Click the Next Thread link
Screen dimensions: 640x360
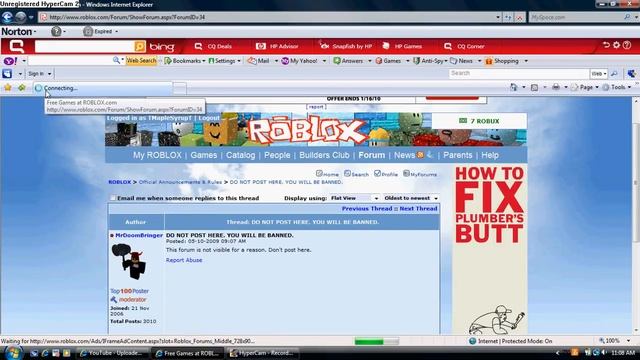pyautogui.click(x=418, y=209)
